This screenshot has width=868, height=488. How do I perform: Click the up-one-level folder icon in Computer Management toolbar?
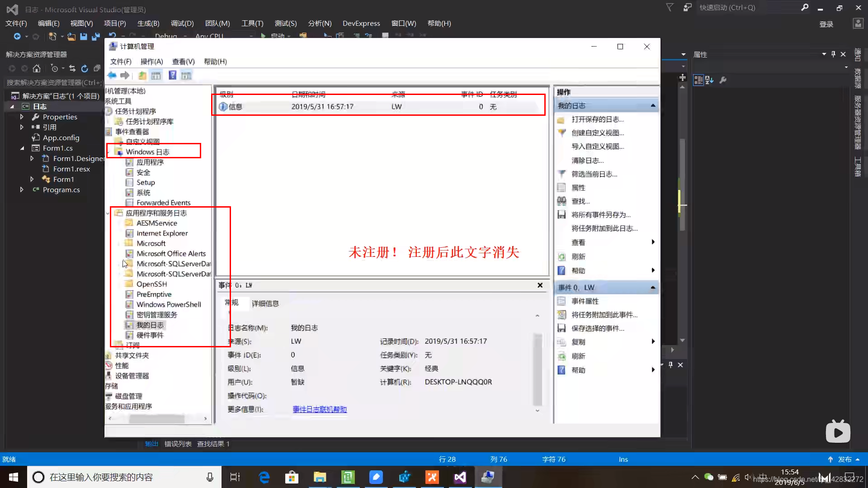tap(142, 76)
